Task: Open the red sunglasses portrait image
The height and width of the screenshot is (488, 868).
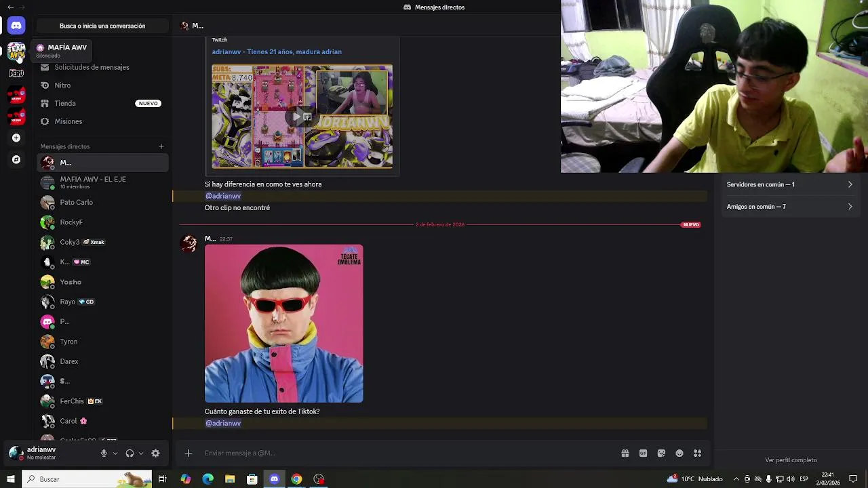Action: [283, 323]
